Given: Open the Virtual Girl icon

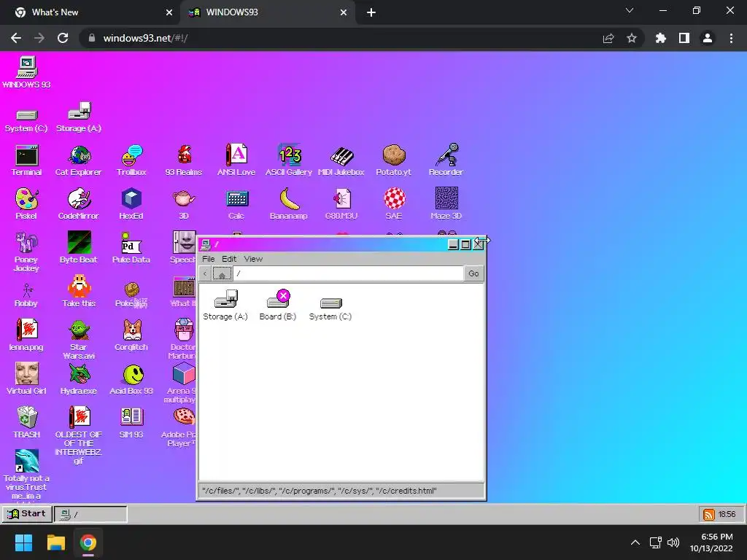Looking at the screenshot, I should point(27,379).
